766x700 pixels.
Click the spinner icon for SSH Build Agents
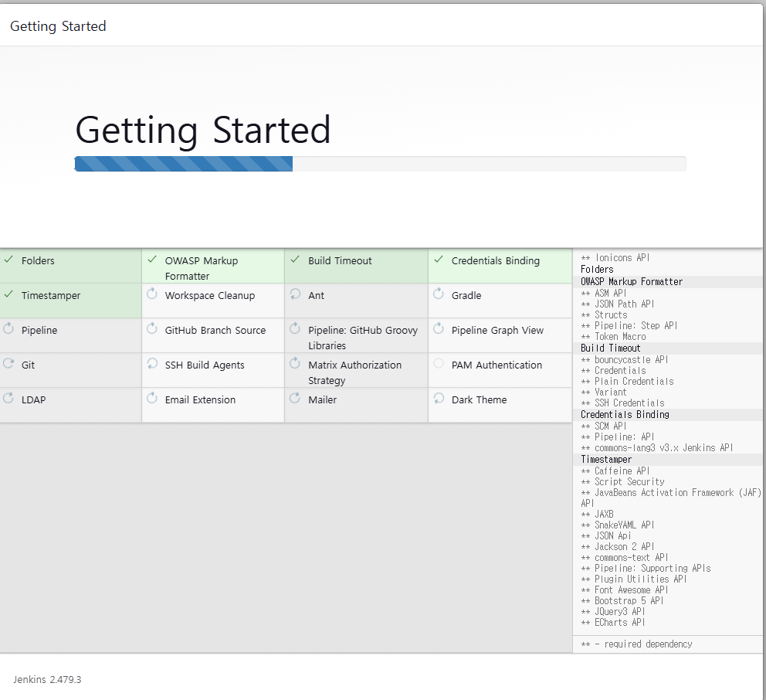pyautogui.click(x=152, y=363)
